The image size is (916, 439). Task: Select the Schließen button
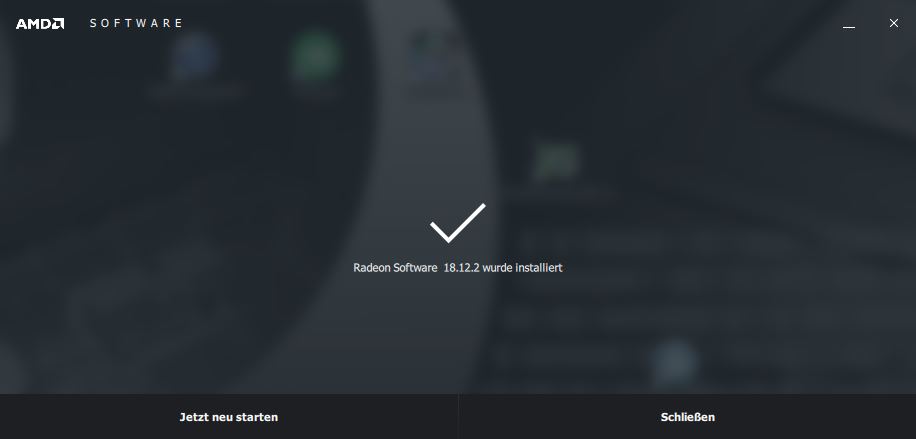[688, 417]
